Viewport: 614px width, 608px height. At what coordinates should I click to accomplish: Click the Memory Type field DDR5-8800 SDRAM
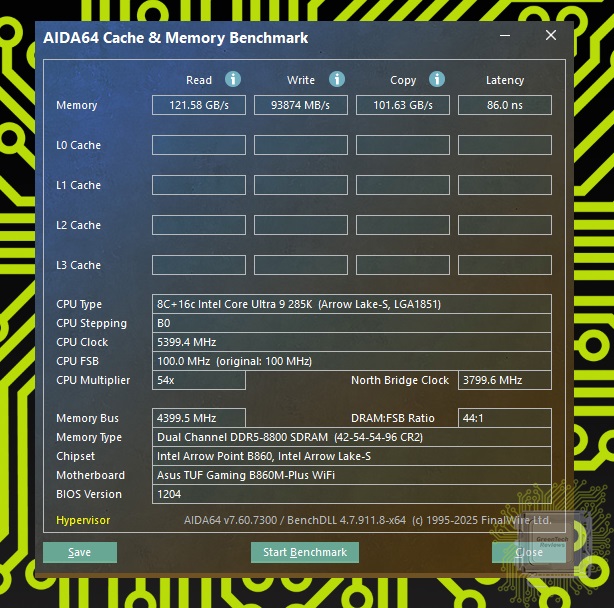[352, 437]
